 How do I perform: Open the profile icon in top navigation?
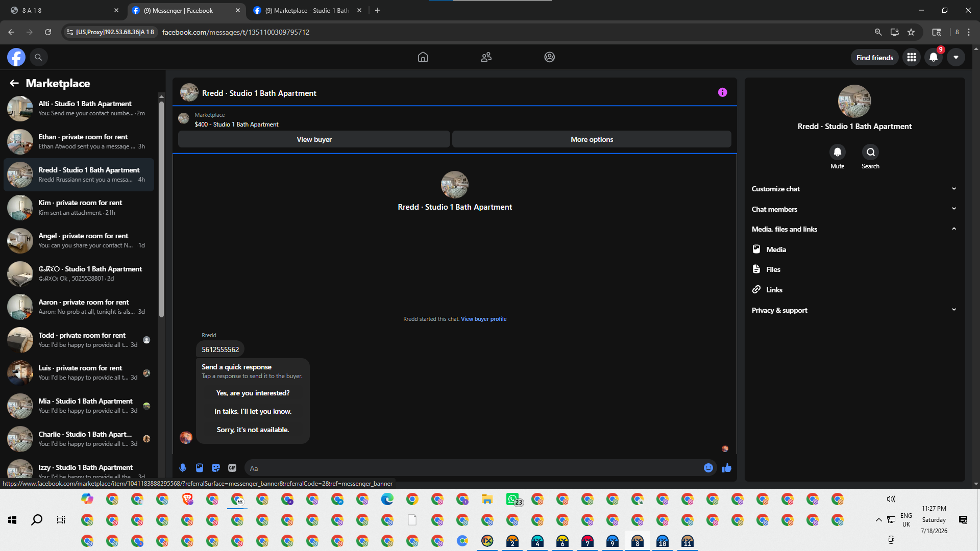tap(550, 57)
